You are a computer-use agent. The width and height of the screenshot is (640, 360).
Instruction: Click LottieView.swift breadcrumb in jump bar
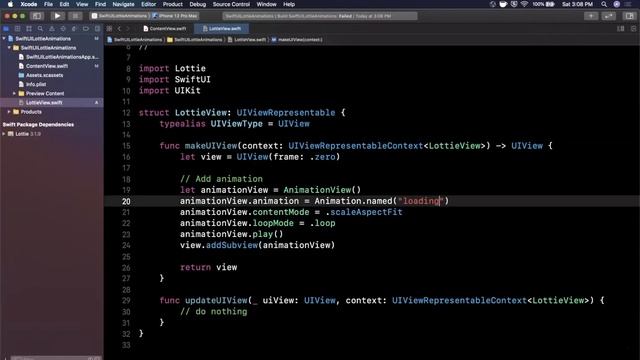click(247, 40)
